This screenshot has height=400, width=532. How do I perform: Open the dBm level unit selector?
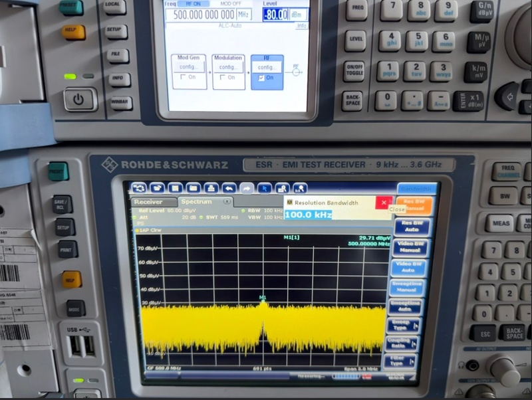coord(298,15)
